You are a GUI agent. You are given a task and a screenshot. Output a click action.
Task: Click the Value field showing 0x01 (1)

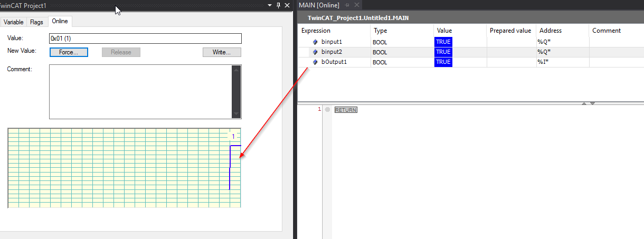(145, 39)
